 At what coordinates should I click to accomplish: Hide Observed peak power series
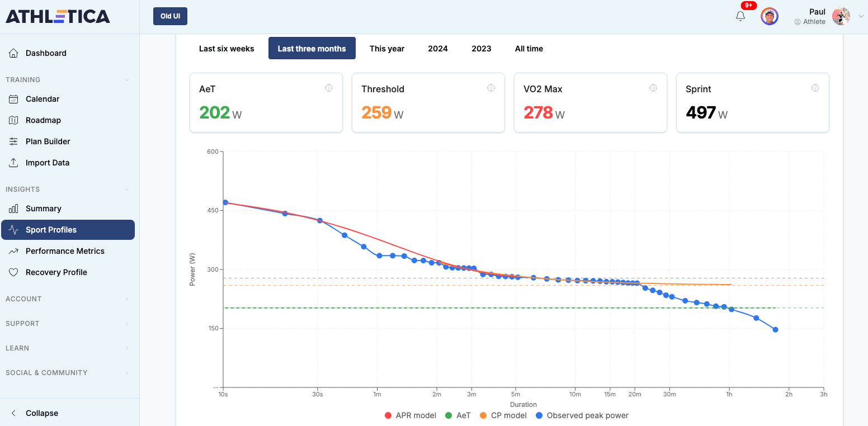(x=582, y=415)
